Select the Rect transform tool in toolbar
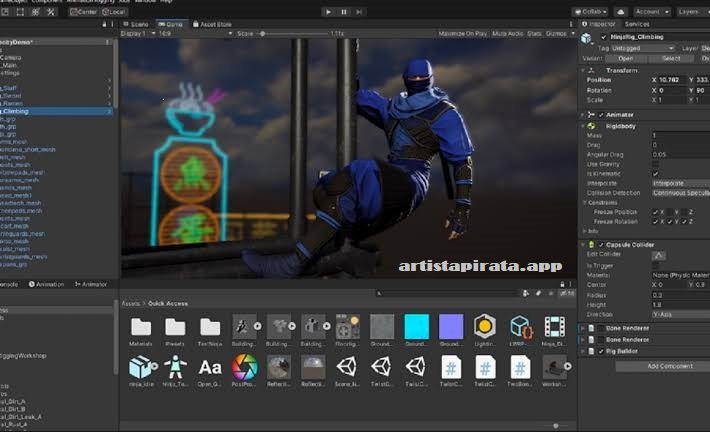The height and width of the screenshot is (432, 710). [x=20, y=12]
